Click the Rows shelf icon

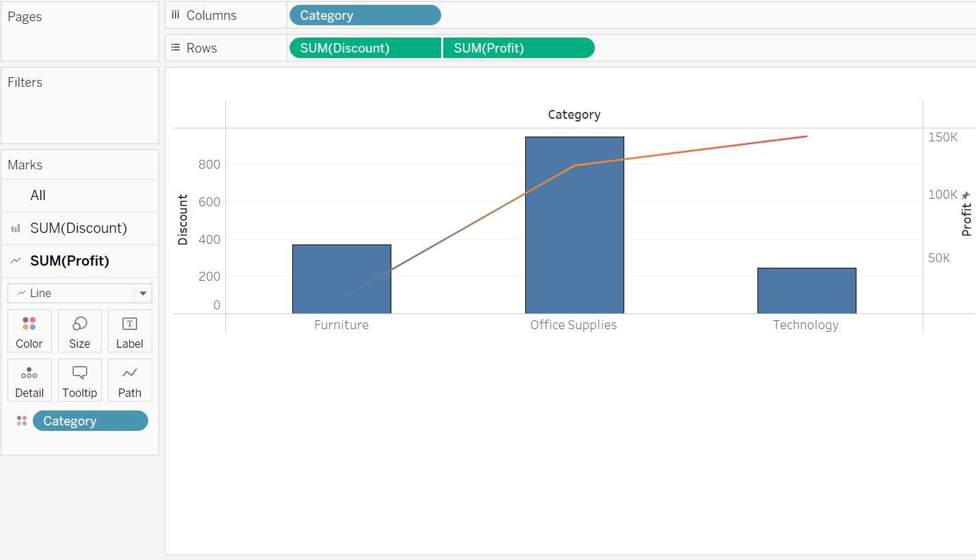(x=175, y=48)
